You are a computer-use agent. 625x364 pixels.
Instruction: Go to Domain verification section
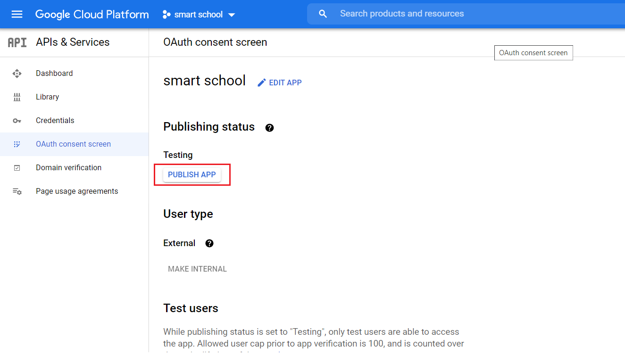tap(68, 167)
